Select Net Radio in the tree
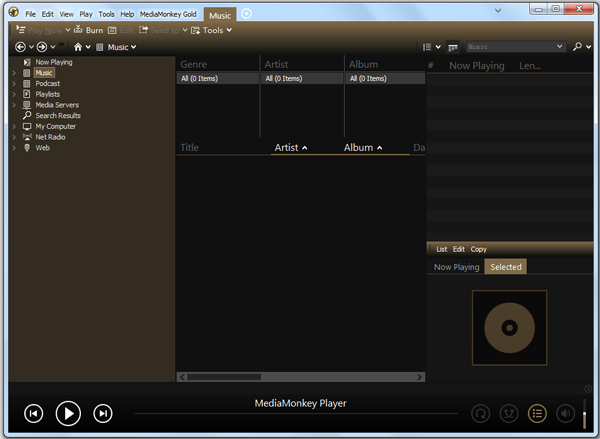Image resolution: width=600 pixels, height=439 pixels. click(51, 137)
